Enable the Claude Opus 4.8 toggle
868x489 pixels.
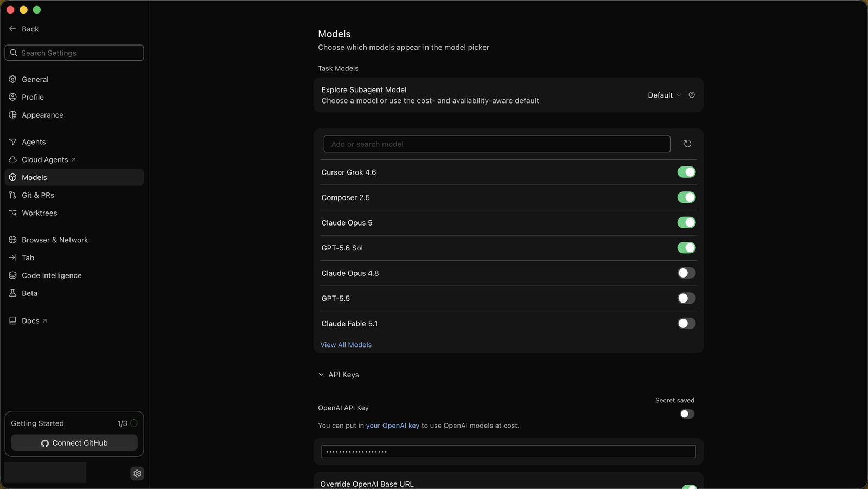pyautogui.click(x=686, y=273)
